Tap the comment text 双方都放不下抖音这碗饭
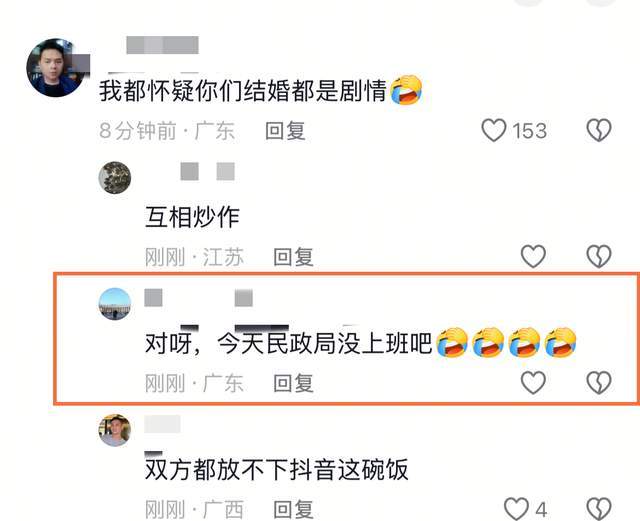Viewport: 640px width, 521px height. point(277,469)
